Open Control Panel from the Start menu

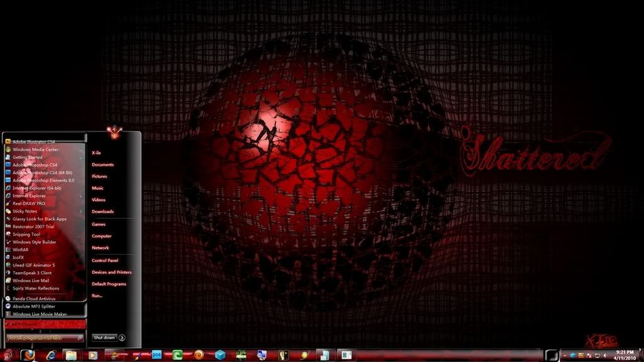click(105, 261)
